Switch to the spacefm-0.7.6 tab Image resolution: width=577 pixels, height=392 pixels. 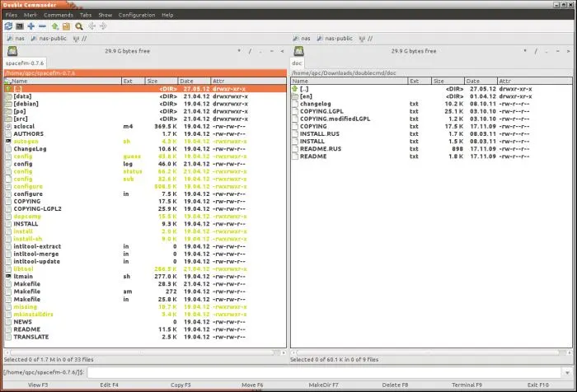[26, 63]
